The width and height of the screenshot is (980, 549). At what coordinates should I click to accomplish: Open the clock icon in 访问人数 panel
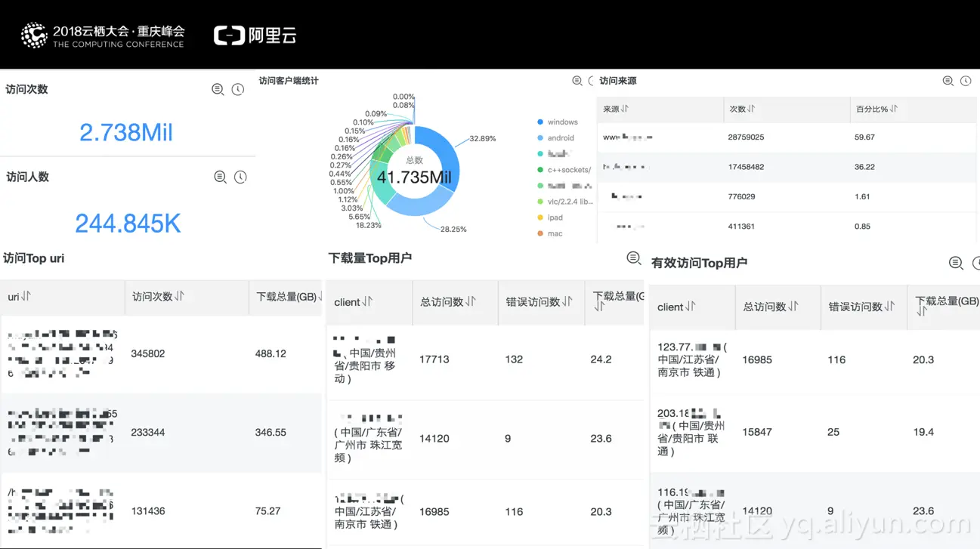pos(240,177)
